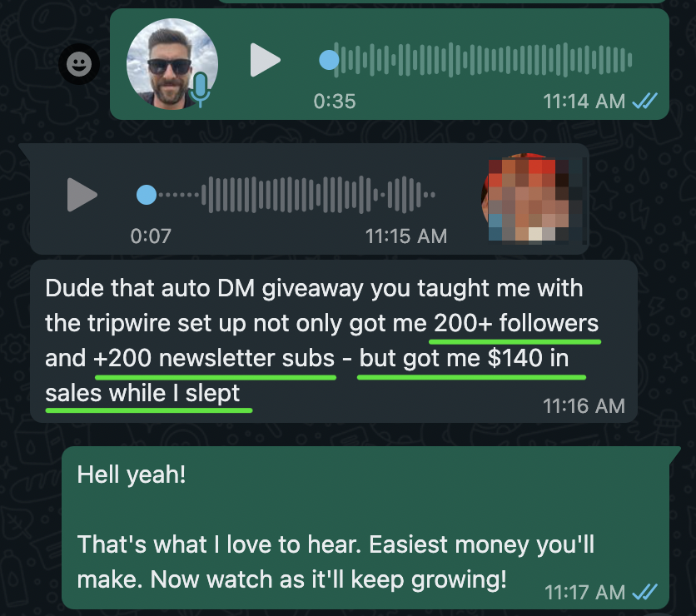
Task: Select the 'Hell yeah!' reply message
Action: tap(365, 528)
